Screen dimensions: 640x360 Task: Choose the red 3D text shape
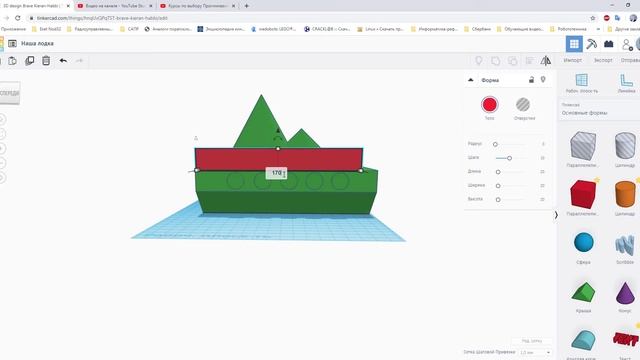(x=626, y=339)
